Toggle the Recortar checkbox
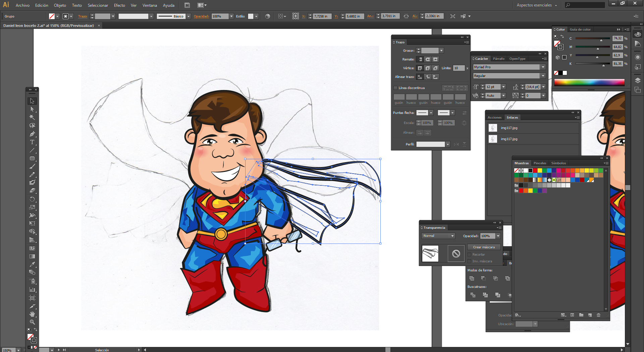This screenshot has height=352, width=644. 470,255
